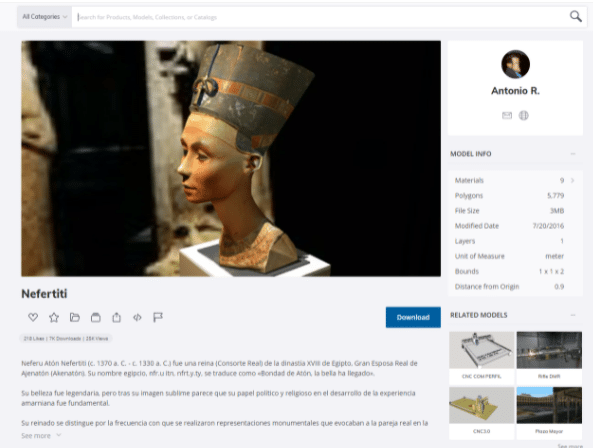This screenshot has width=593, height=448.
Task: Select the Unit of Measure meter value
Action: 554,256
